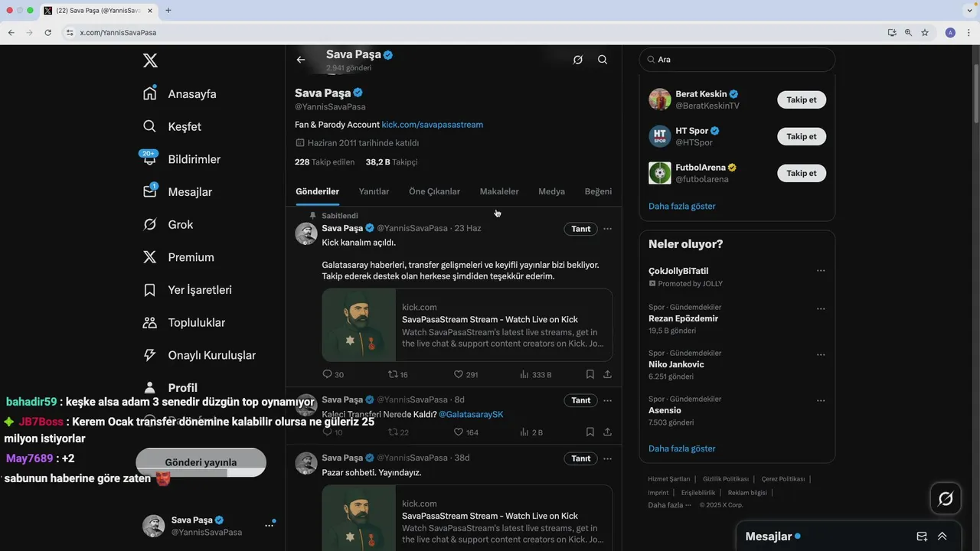Viewport: 980px width, 551px height.
Task: Open a new Chrome tab
Action: coord(168,10)
